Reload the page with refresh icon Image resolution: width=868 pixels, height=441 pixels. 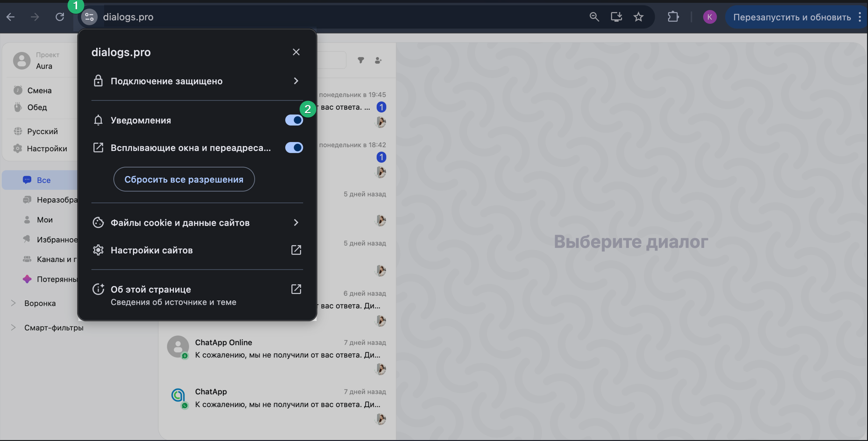(x=60, y=17)
